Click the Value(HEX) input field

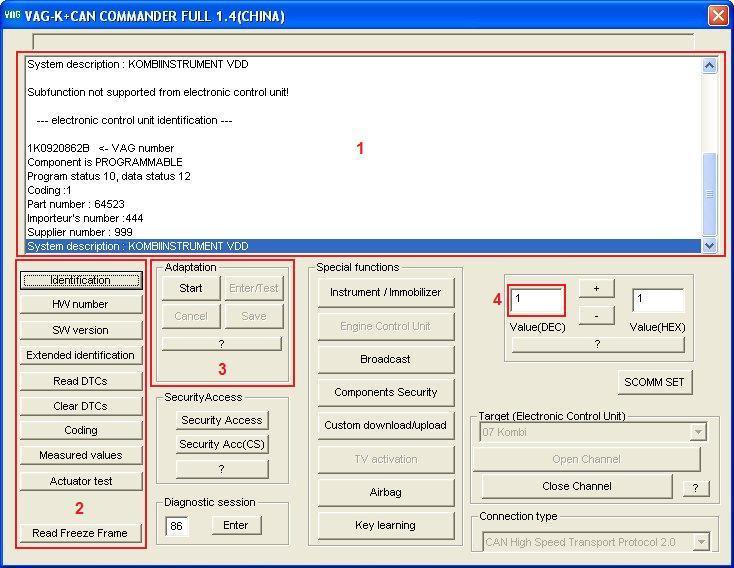click(x=658, y=301)
